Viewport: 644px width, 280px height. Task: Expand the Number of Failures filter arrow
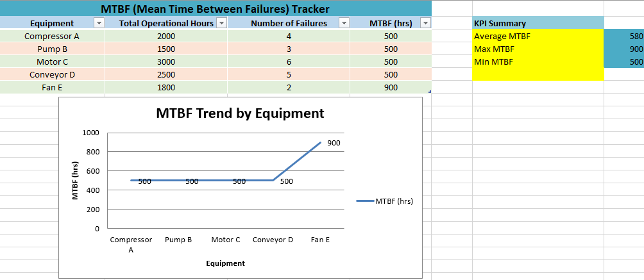343,23
